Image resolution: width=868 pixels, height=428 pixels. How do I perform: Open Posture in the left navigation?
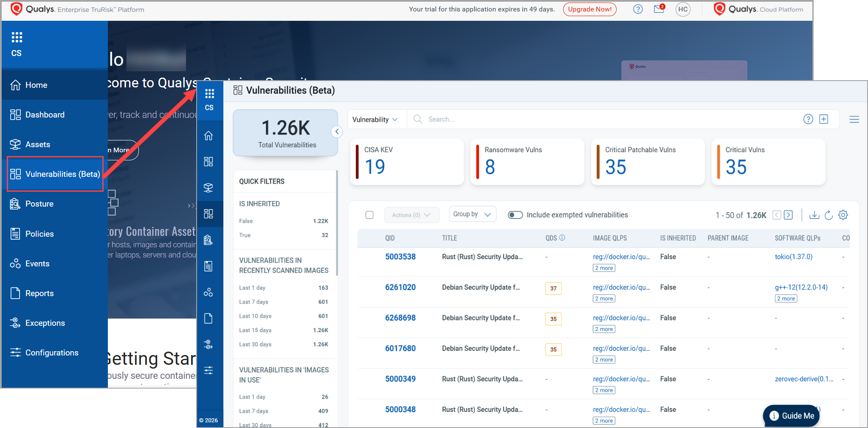pyautogui.click(x=39, y=204)
